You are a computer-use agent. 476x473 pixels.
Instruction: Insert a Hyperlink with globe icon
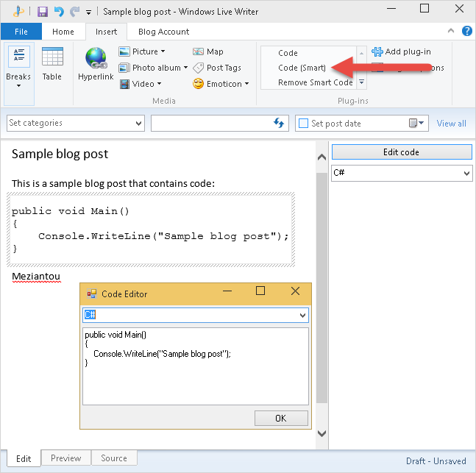click(96, 64)
